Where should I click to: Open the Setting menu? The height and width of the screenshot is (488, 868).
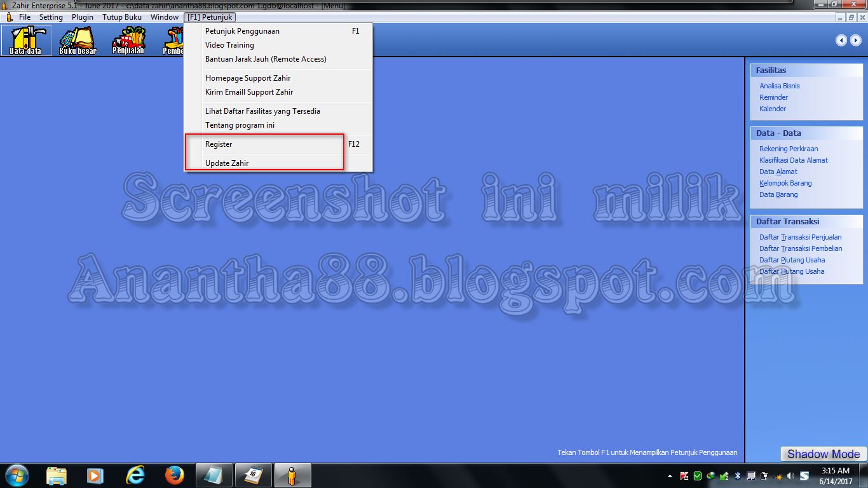coord(51,17)
